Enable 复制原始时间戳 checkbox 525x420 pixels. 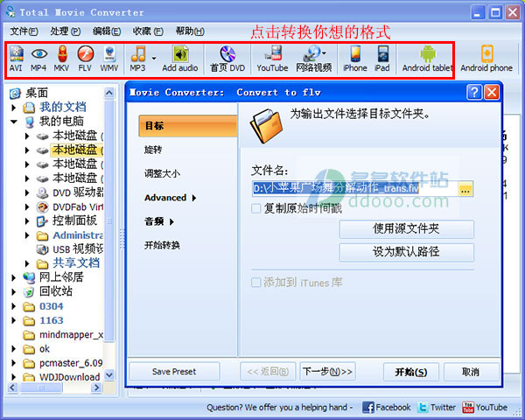[256, 208]
